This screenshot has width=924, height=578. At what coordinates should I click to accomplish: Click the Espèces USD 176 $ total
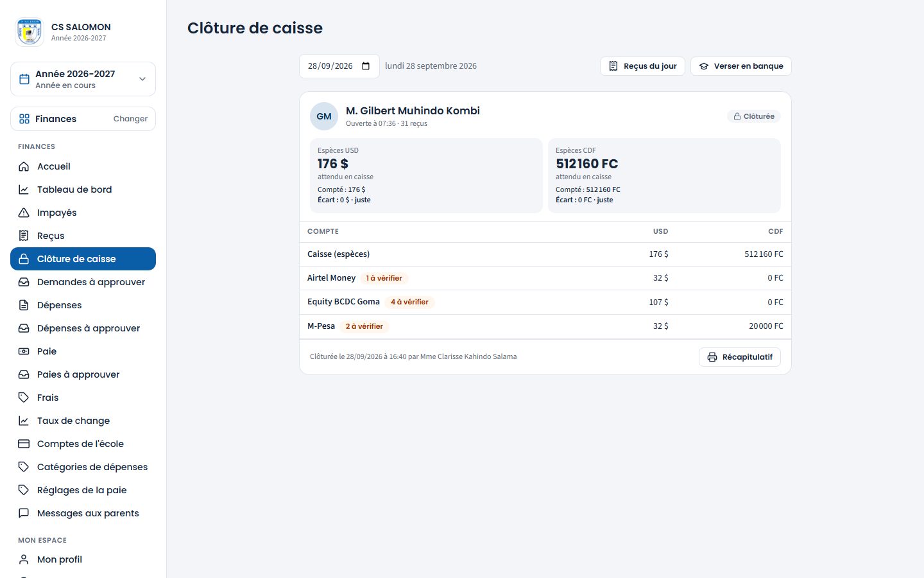pyautogui.click(x=333, y=164)
